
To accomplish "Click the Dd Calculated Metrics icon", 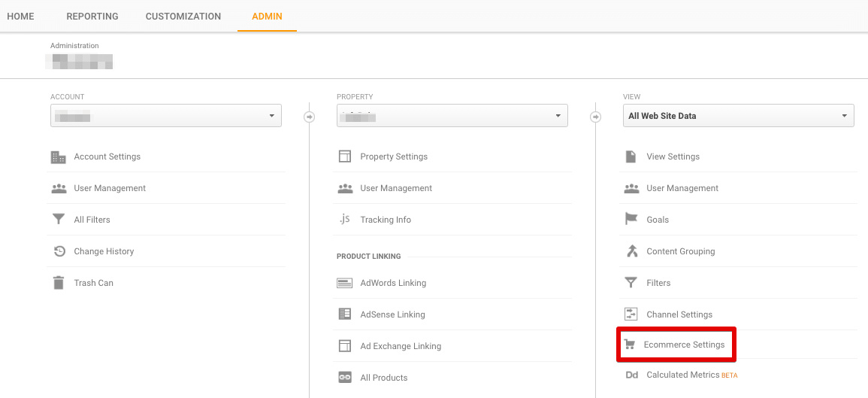I will [x=631, y=375].
